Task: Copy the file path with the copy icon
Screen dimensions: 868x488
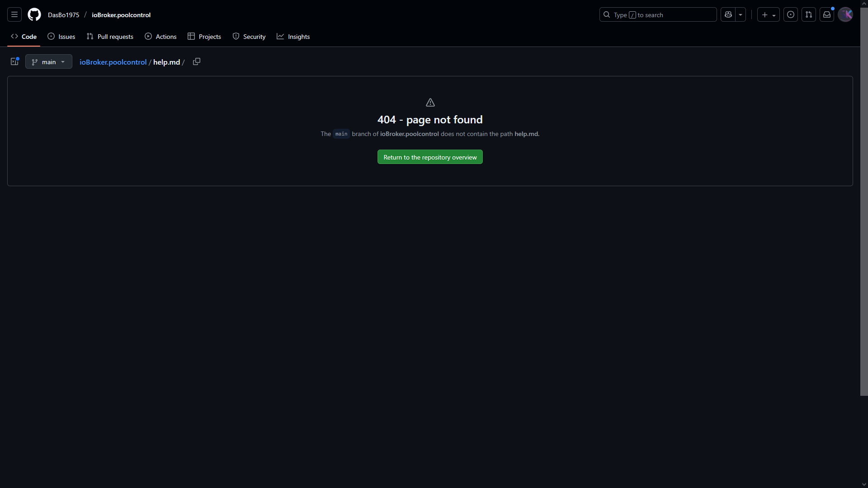Action: 197,61
